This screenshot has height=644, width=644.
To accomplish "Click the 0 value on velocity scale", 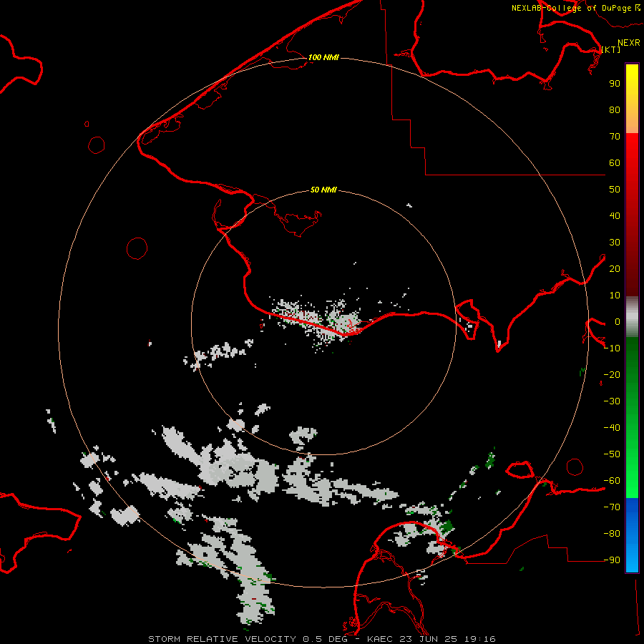I will [x=617, y=321].
